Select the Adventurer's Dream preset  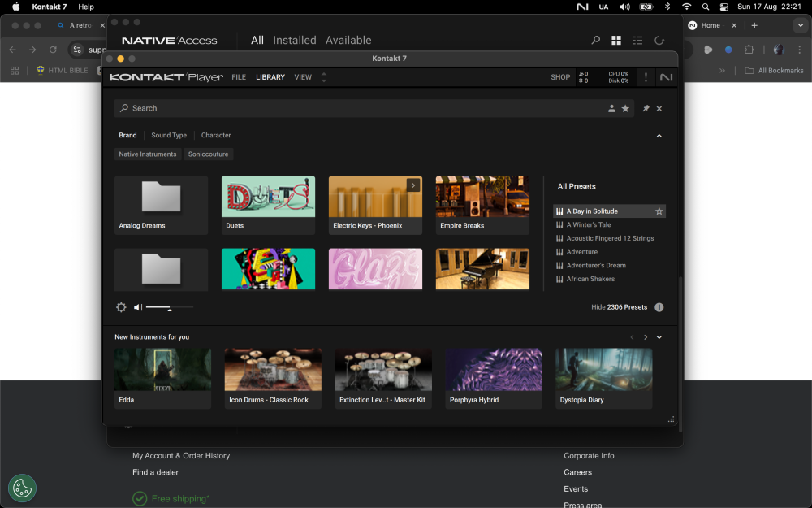tap(596, 265)
